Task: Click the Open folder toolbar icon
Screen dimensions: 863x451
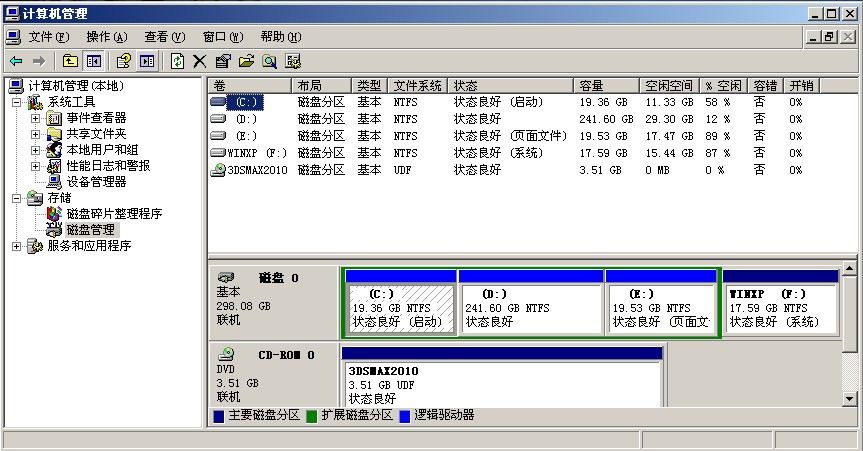Action: click(246, 61)
